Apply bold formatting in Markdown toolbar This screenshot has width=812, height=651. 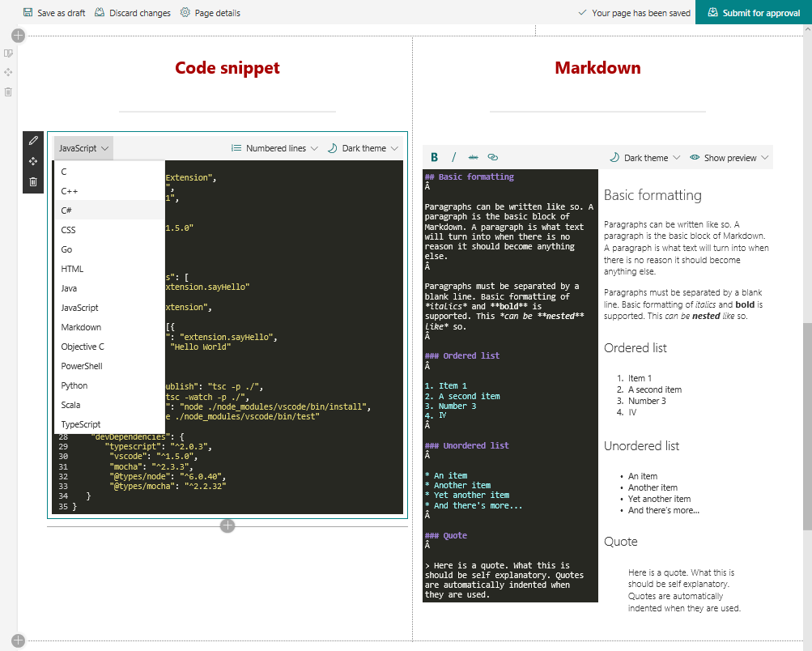tap(435, 158)
